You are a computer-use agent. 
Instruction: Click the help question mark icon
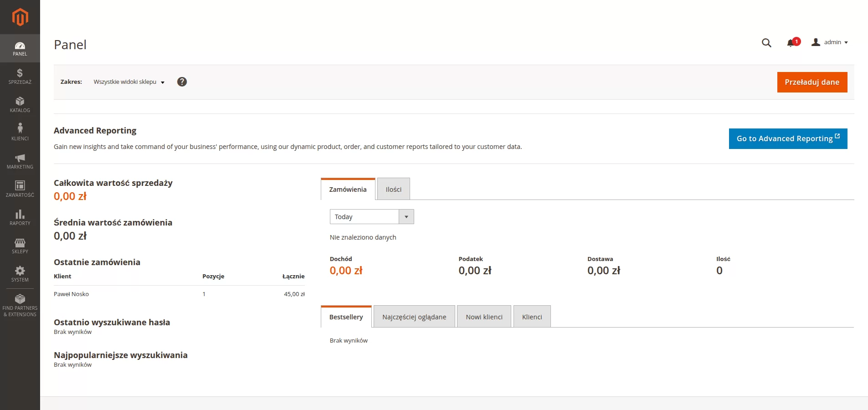click(x=182, y=82)
